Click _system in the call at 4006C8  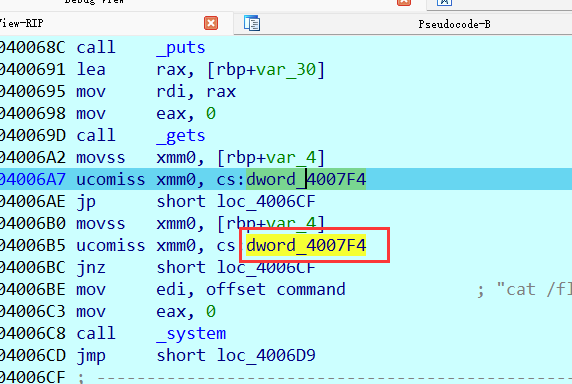tap(191, 333)
